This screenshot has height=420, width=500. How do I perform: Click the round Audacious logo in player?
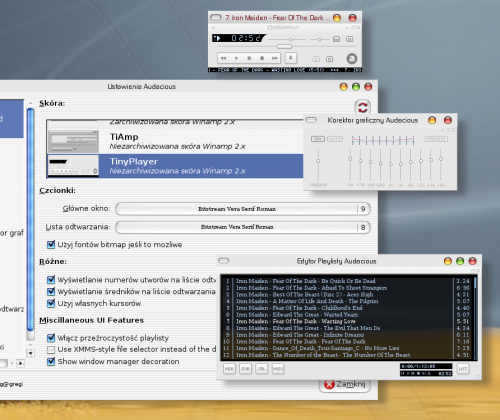[x=352, y=59]
